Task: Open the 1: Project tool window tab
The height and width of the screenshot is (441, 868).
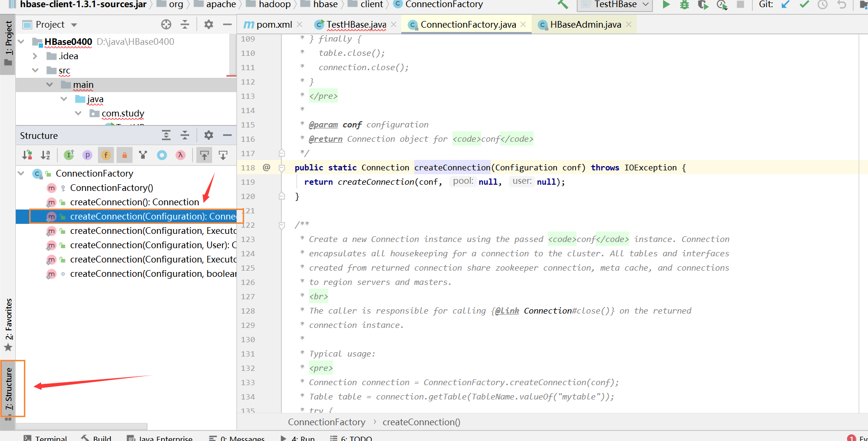Action: (x=8, y=44)
